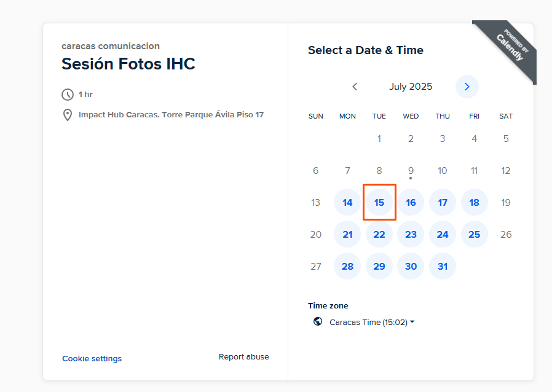Click the clock duration icon
Screen dimensions: 552x392
[x=68, y=95]
